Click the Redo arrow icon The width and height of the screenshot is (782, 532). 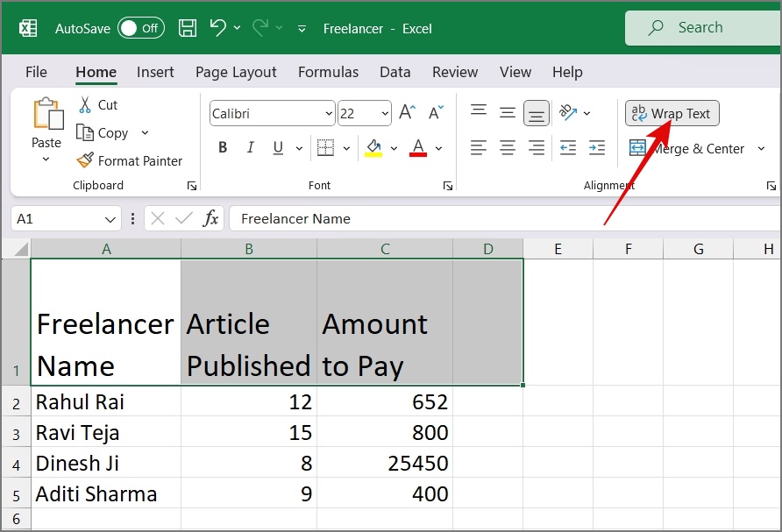click(260, 27)
